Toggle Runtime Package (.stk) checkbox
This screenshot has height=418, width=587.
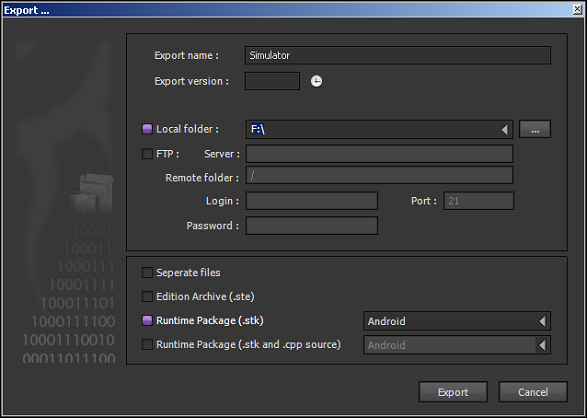[147, 320]
